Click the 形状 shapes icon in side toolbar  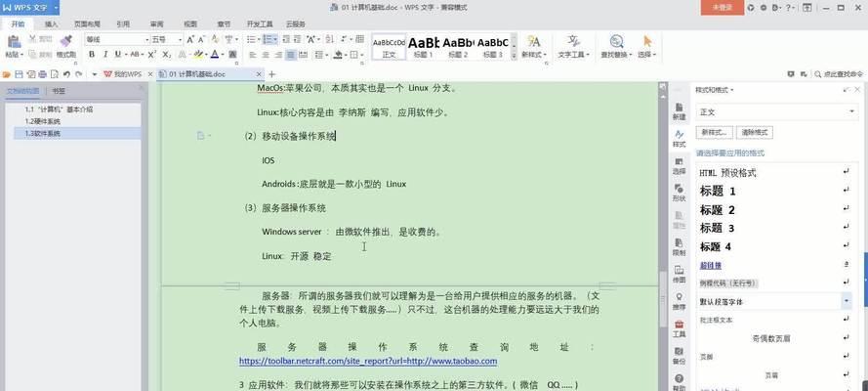pos(679,193)
